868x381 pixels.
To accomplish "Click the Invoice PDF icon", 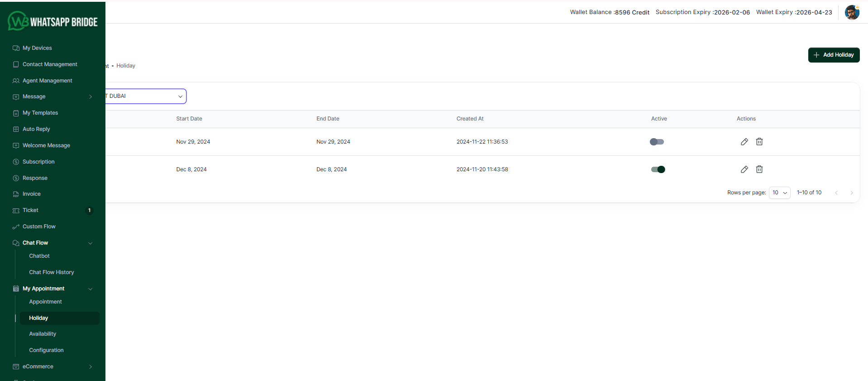I will pos(16,194).
